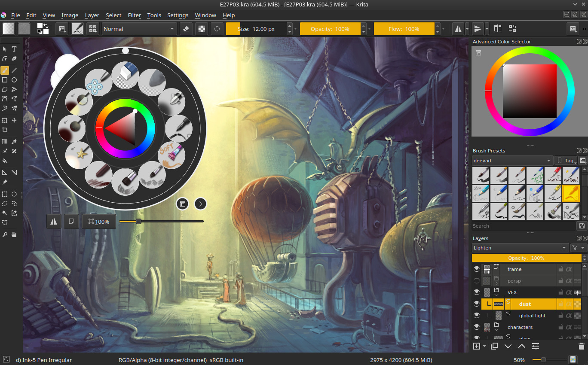Select the Calligraphy tool
This screenshot has width=588, height=365.
click(x=14, y=58)
